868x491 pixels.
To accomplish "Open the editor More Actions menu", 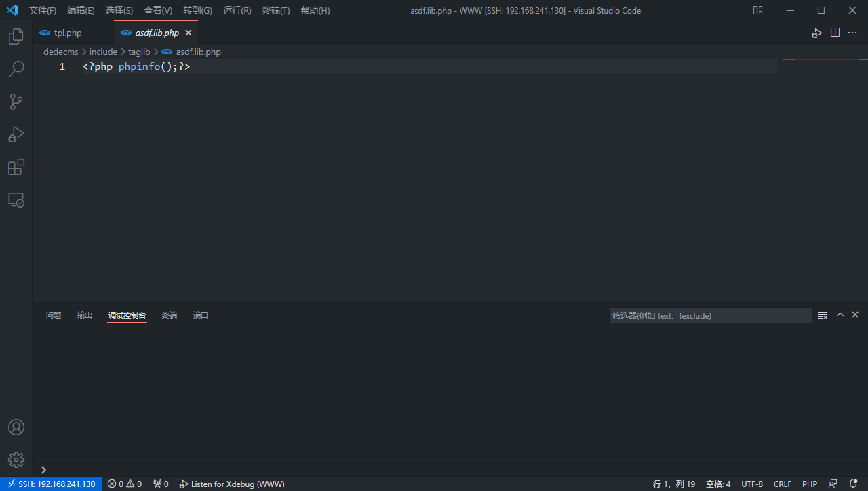I will 853,33.
